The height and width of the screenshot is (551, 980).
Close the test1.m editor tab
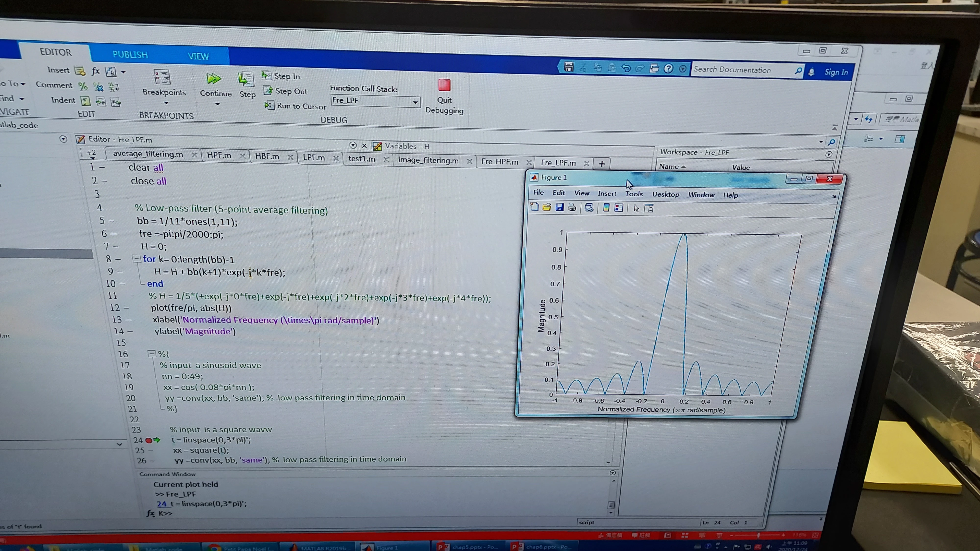click(x=386, y=159)
